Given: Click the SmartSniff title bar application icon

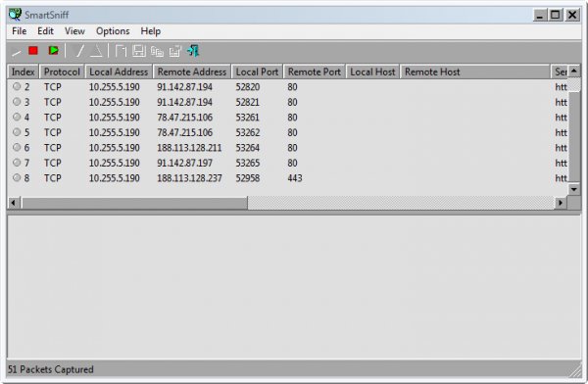Looking at the screenshot, I should coord(15,15).
